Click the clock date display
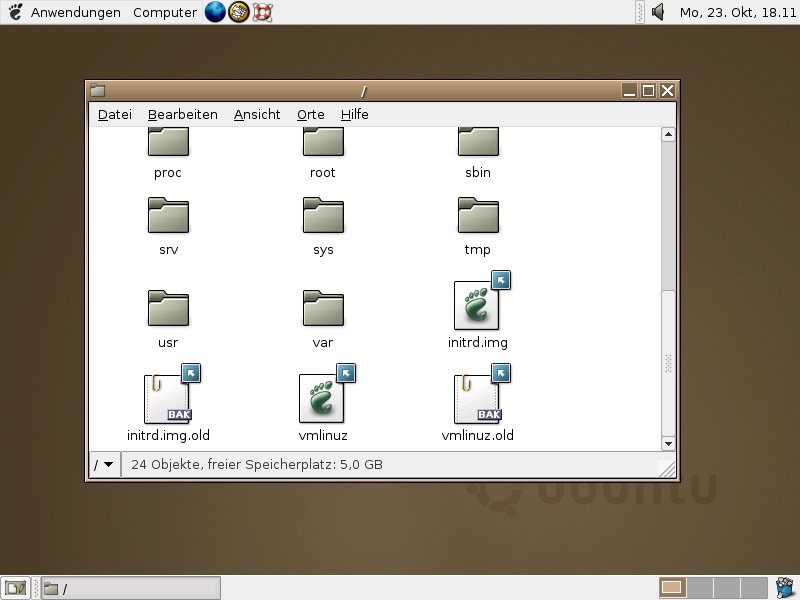 click(x=735, y=12)
